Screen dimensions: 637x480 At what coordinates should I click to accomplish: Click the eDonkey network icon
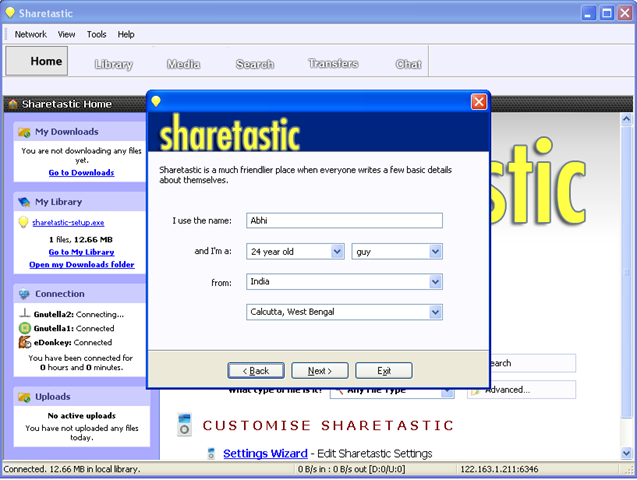tap(24, 342)
